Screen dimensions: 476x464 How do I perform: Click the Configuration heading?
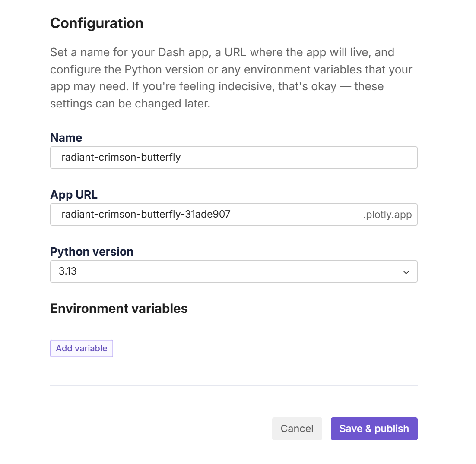[97, 23]
